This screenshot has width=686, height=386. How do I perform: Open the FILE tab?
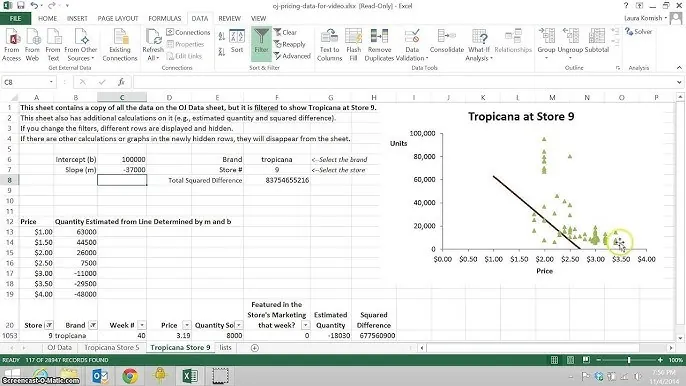pyautogui.click(x=15, y=18)
